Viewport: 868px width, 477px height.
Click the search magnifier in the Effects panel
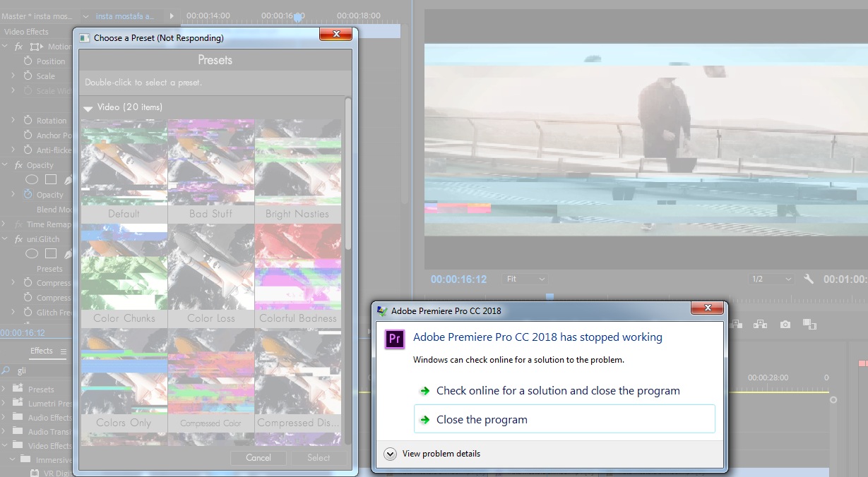[x=6, y=370]
